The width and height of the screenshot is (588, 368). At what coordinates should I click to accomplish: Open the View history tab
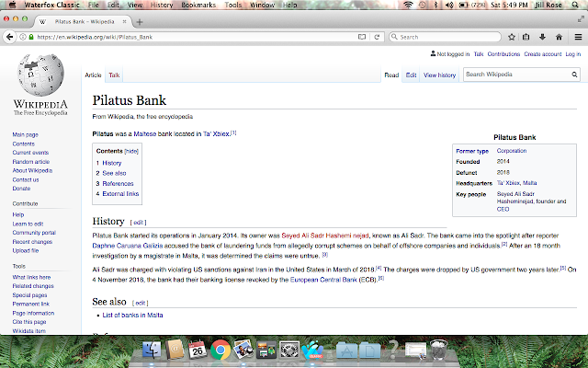point(439,75)
